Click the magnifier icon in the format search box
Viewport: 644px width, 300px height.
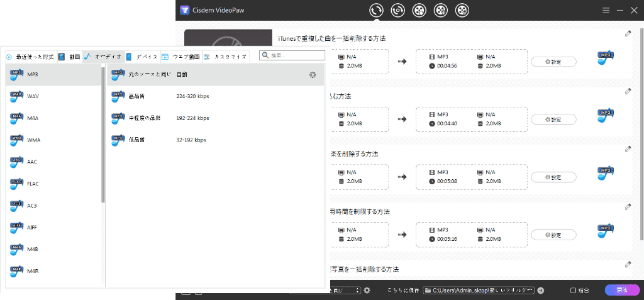click(x=265, y=55)
